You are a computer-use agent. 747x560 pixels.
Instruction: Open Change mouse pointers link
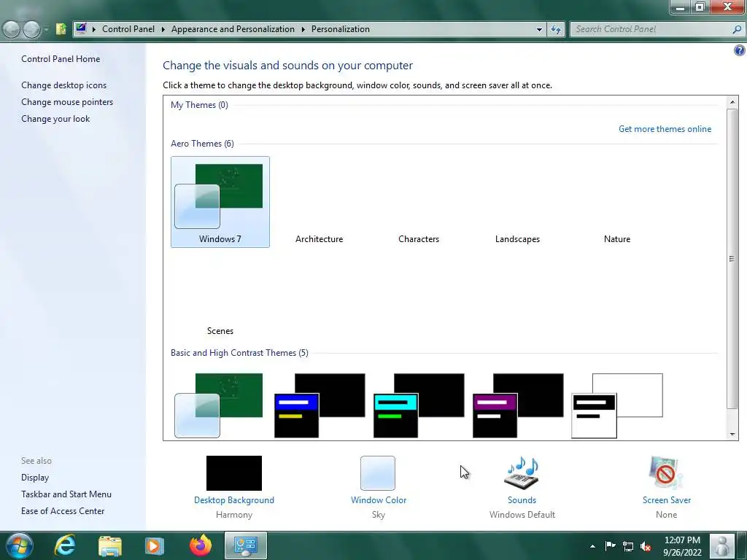[x=67, y=102]
